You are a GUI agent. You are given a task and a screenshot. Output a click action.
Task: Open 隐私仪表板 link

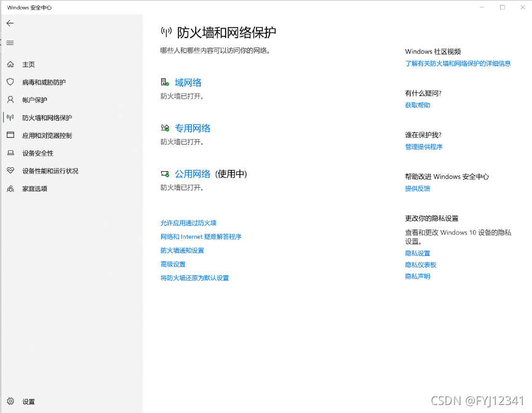[x=421, y=265]
